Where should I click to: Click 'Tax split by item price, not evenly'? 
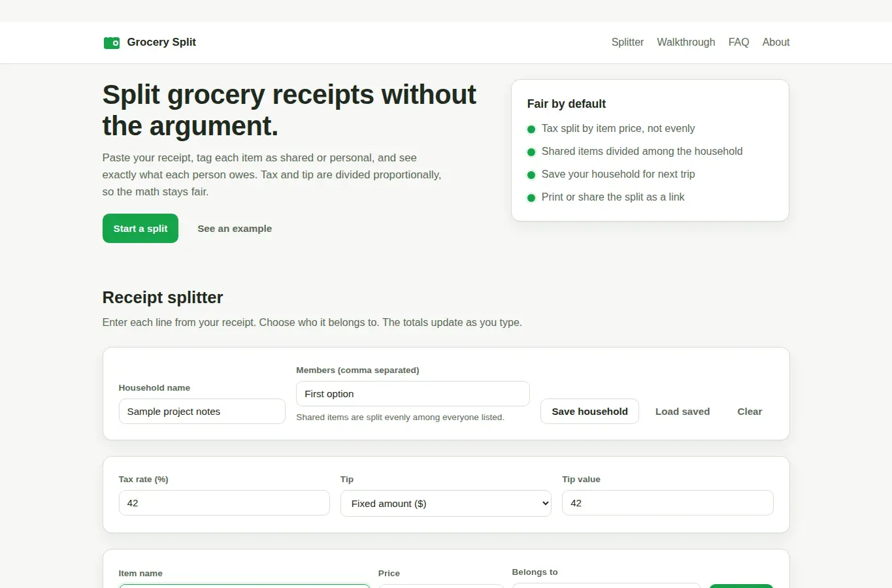618,129
